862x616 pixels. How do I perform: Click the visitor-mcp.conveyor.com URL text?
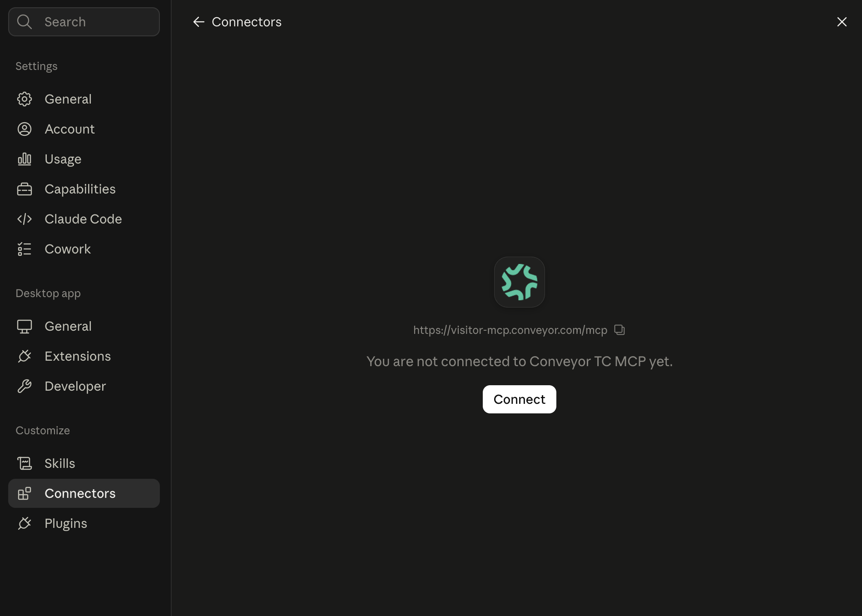click(x=510, y=330)
